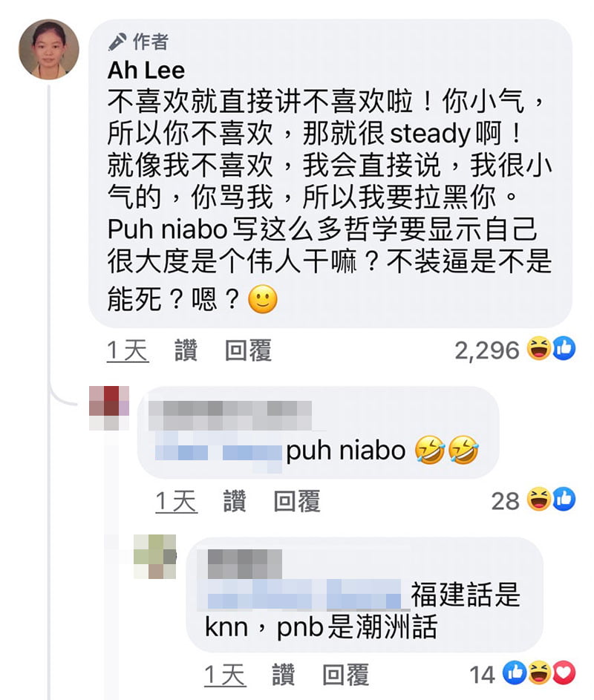Open the 28 reactions count

pyautogui.click(x=505, y=501)
